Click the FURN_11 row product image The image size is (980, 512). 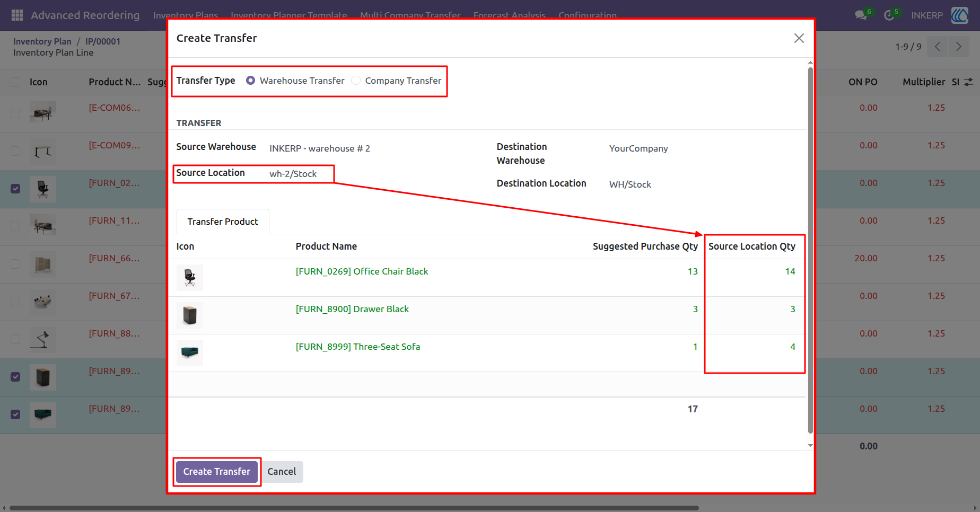point(43,226)
